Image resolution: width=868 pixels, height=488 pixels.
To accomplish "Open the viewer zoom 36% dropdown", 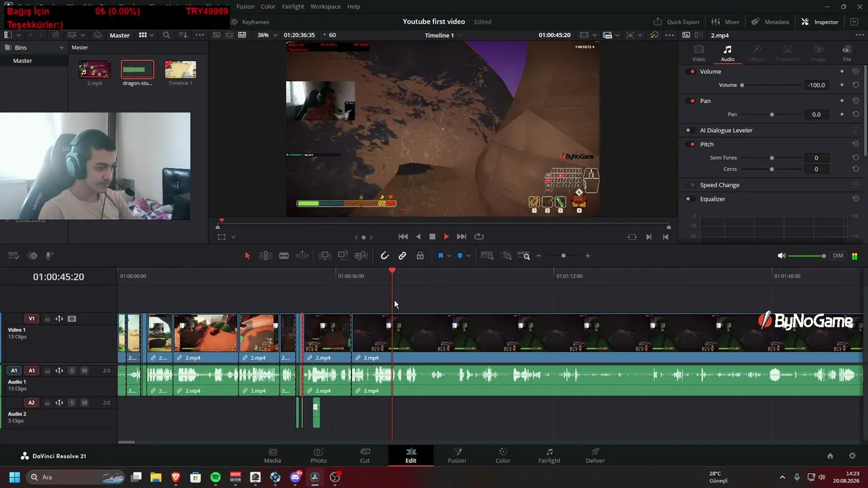I will point(266,35).
